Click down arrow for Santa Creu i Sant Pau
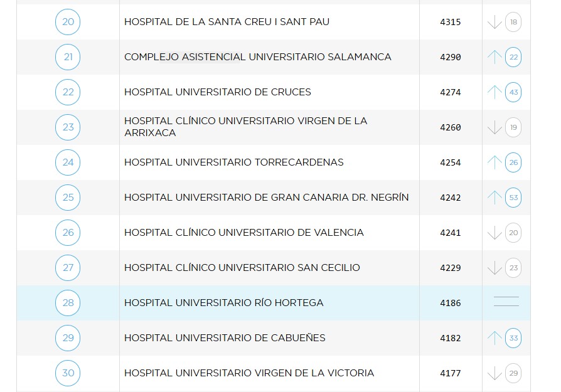The width and height of the screenshot is (561, 392). pyautogui.click(x=494, y=23)
